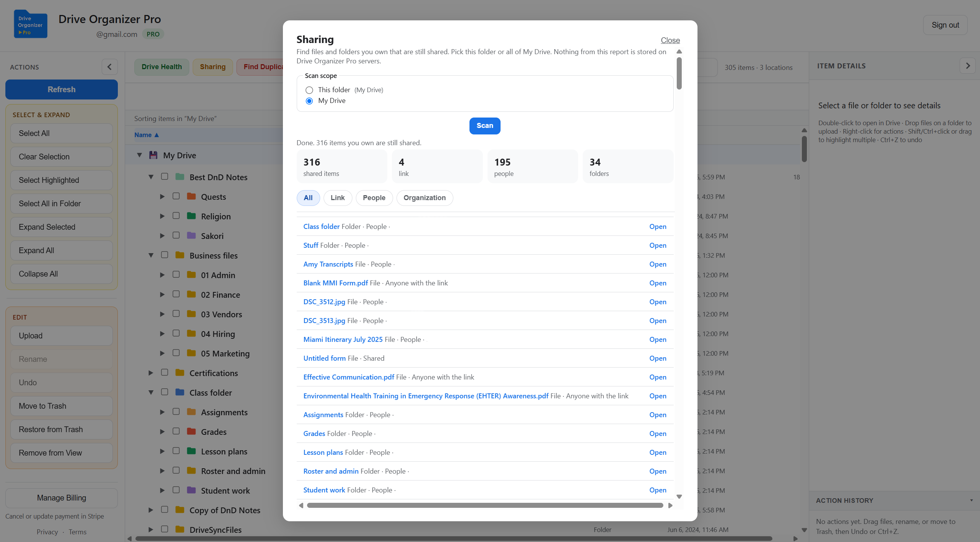
Task: Check the Roster and admin checkbox
Action: [176, 470]
